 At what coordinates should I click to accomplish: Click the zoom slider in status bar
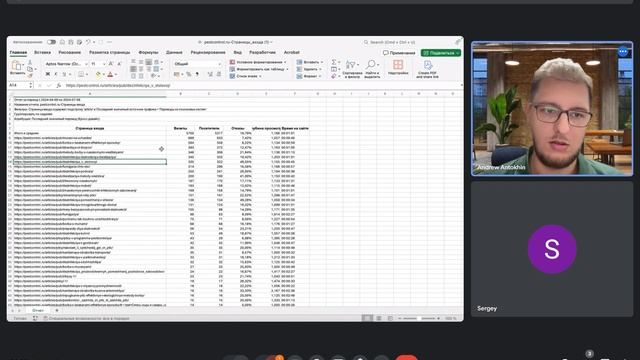point(419,318)
